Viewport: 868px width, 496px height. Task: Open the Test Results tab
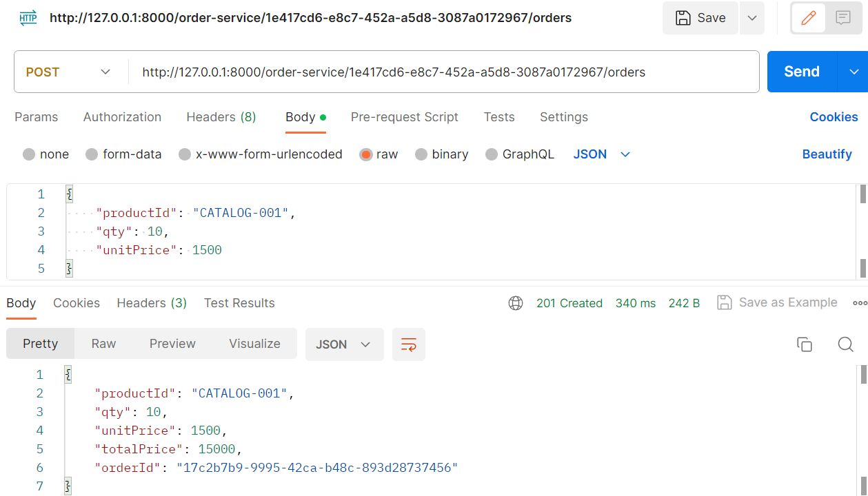pyautogui.click(x=239, y=303)
